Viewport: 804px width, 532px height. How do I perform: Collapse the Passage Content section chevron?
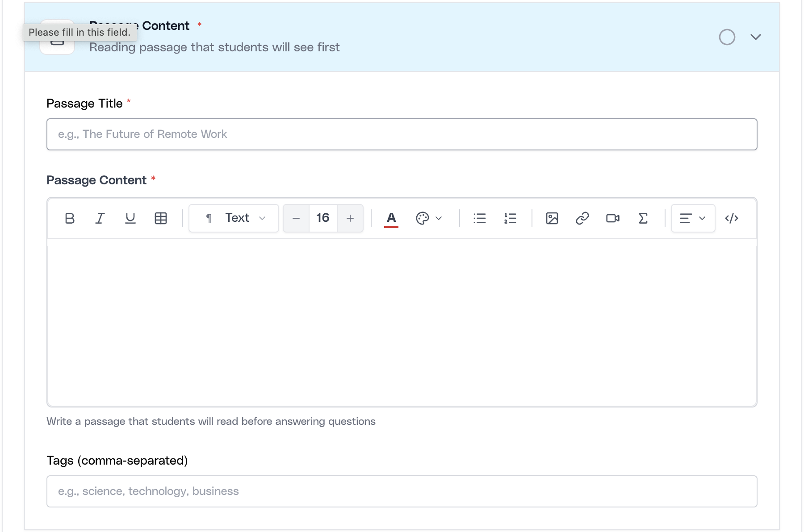pyautogui.click(x=755, y=37)
